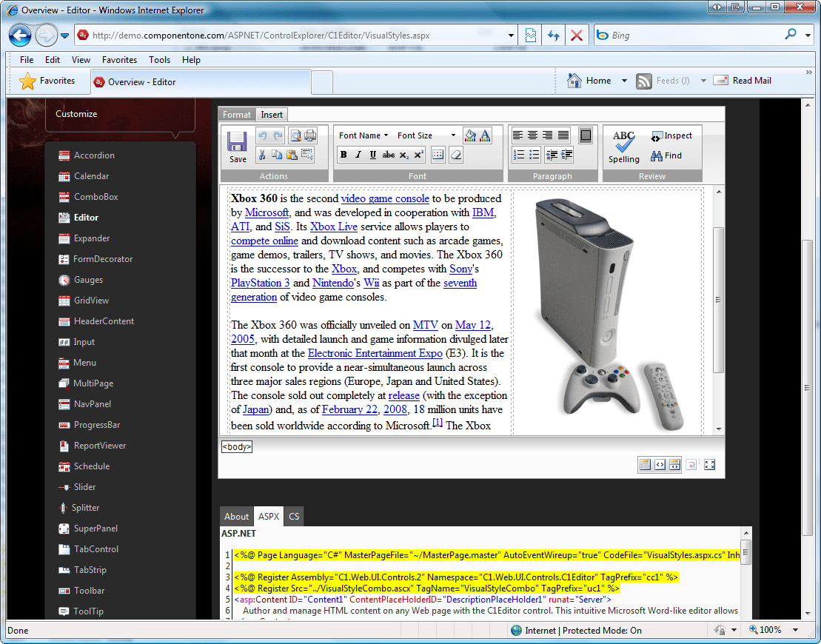The image size is (821, 644).
Task: Click the <body> tag path selector
Action: coord(237,446)
